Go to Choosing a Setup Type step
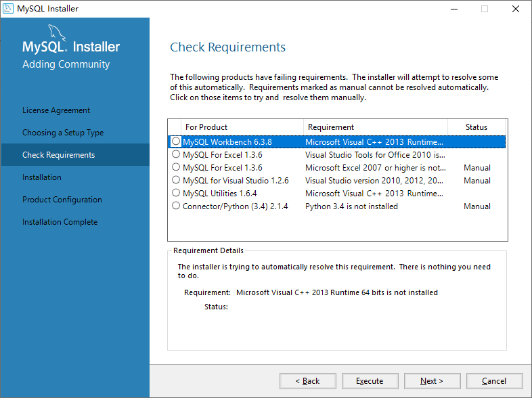 tap(63, 133)
